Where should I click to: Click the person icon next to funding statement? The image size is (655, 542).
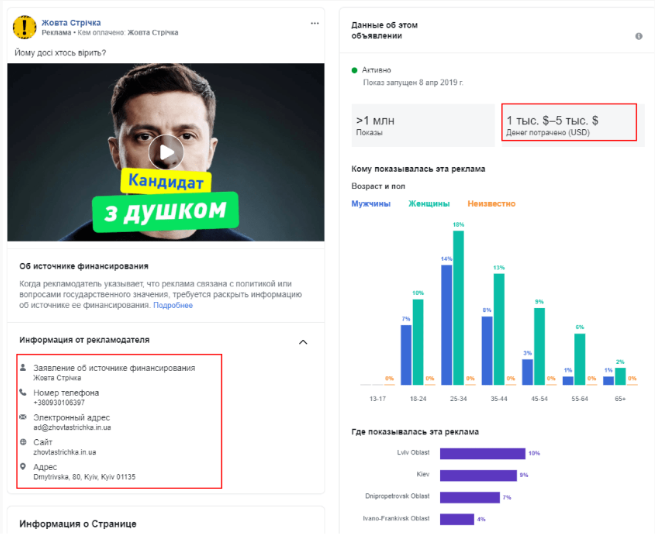click(23, 367)
